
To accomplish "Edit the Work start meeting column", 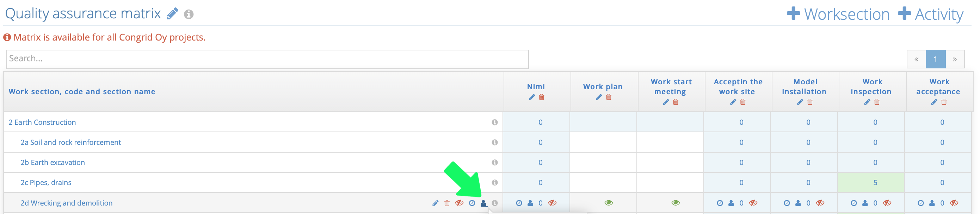I will [666, 102].
